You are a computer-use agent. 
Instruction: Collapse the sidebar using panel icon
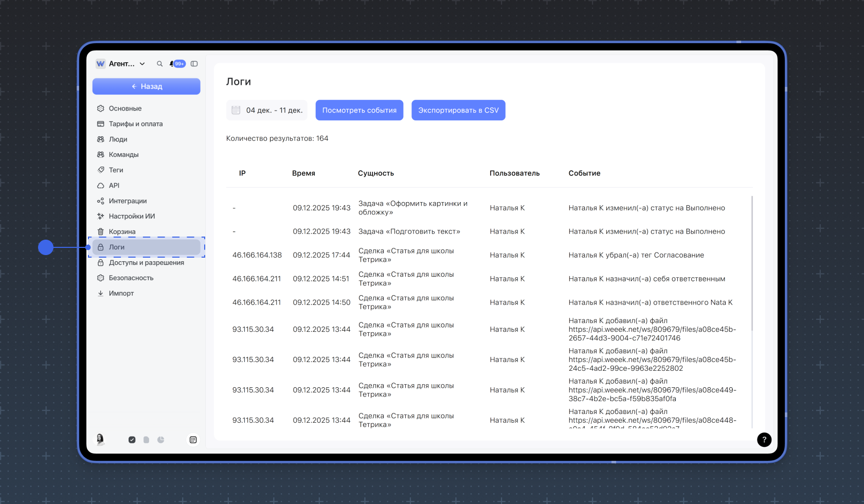pos(194,64)
